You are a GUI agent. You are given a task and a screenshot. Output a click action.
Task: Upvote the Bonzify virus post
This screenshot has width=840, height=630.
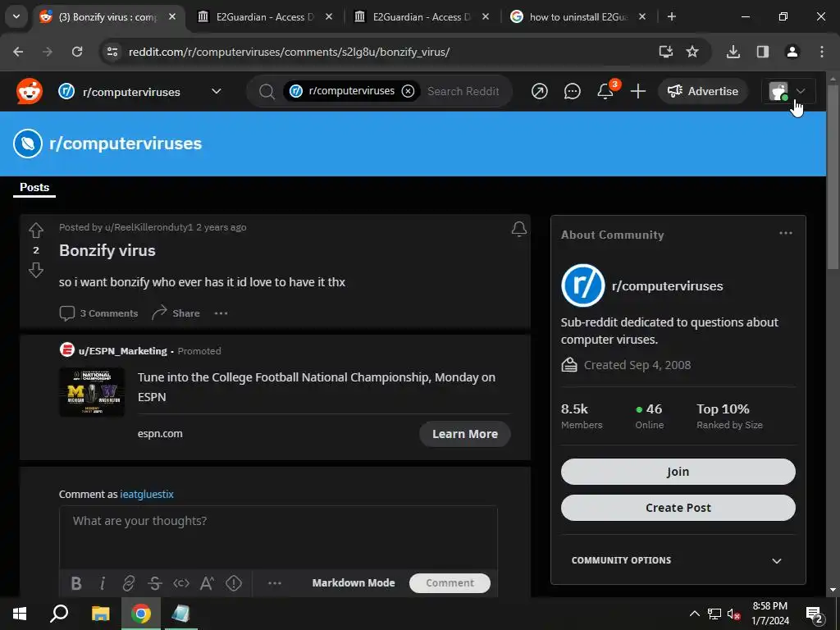pyautogui.click(x=36, y=231)
